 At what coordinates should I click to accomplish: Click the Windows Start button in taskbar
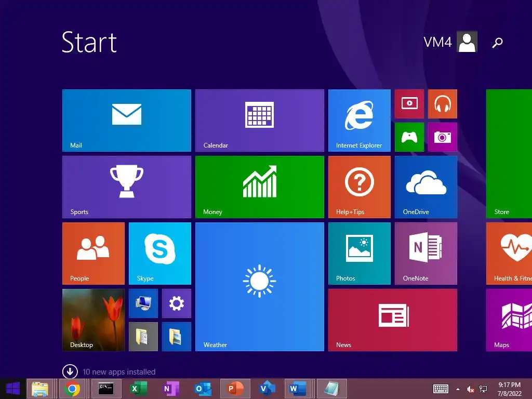13,389
